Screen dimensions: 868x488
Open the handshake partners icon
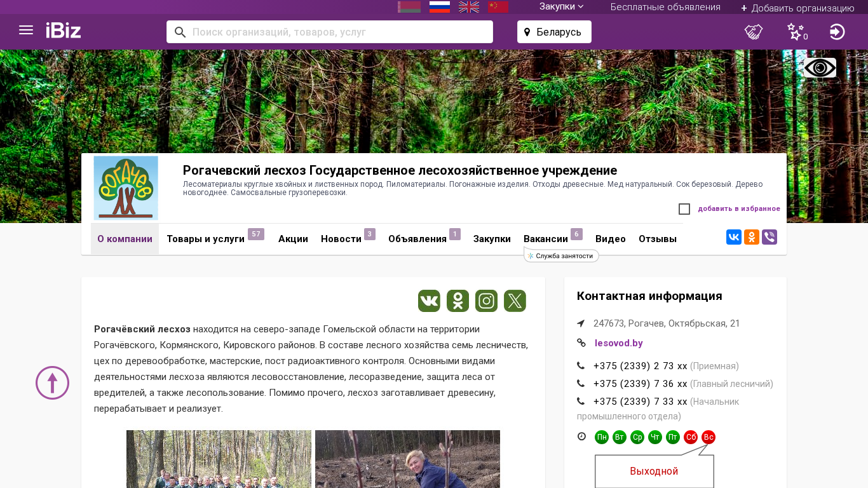pos(754,32)
